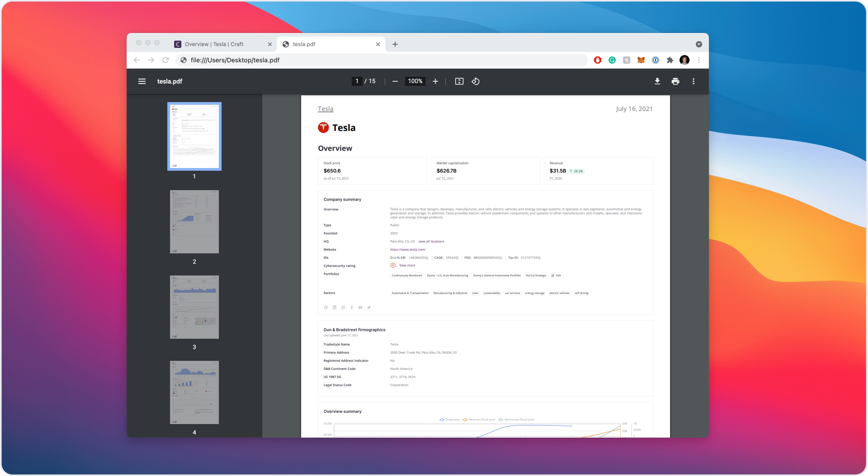
Task: Click the Manufacturing & Industrial sector tag
Action: point(450,293)
